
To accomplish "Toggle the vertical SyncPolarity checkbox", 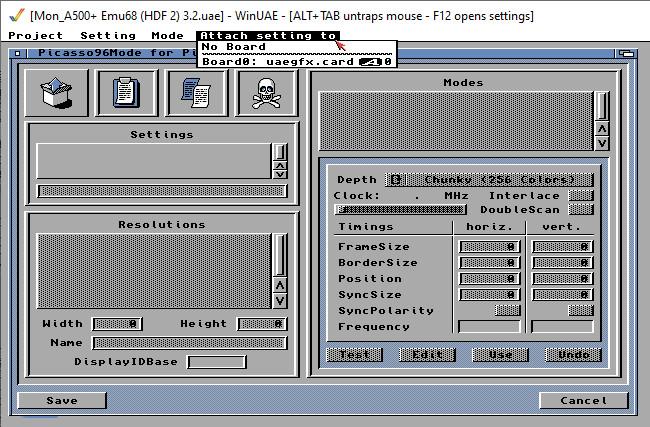I will pos(581,310).
